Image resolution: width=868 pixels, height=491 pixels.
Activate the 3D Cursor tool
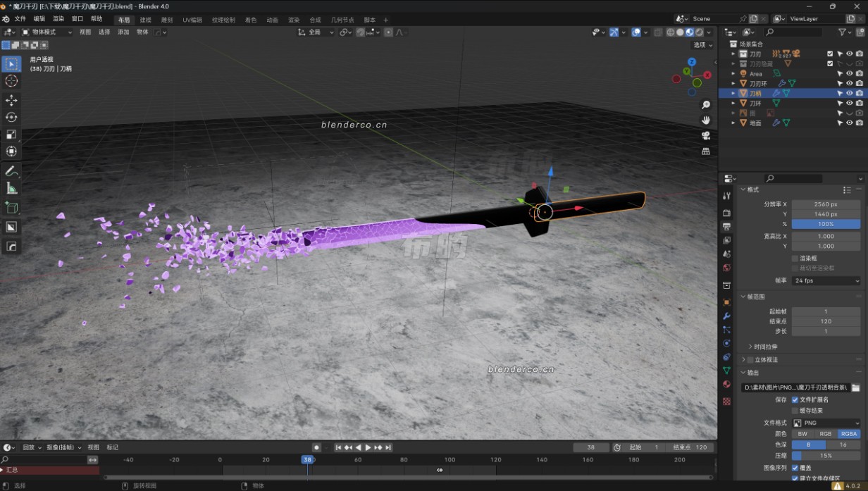(x=11, y=81)
